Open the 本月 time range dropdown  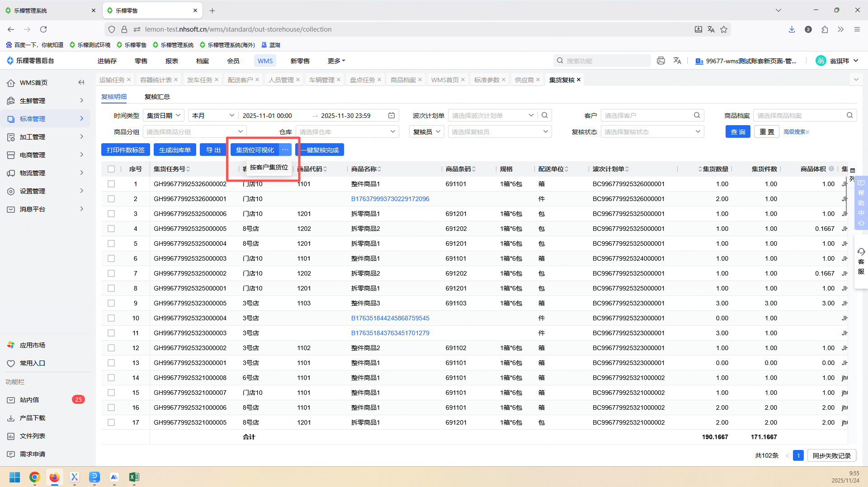(212, 116)
